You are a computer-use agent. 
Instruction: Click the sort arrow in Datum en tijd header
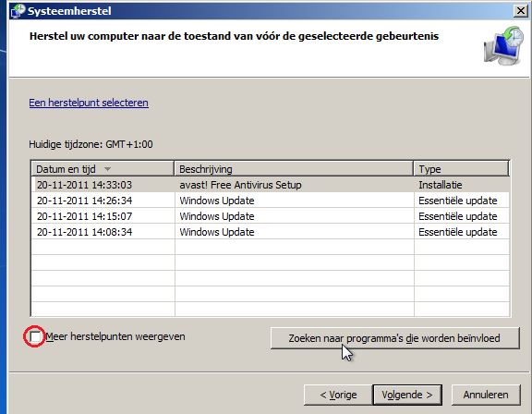107,169
